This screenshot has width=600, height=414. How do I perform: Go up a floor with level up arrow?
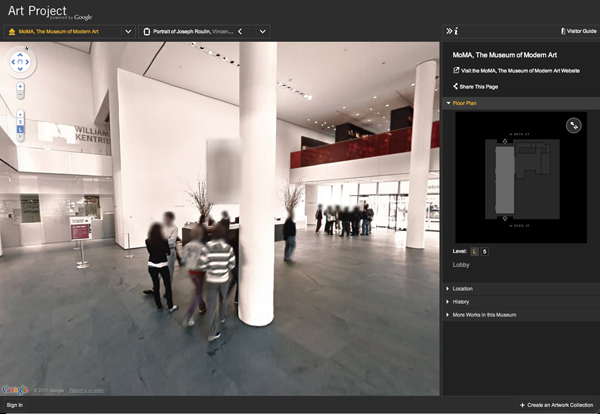point(20,114)
